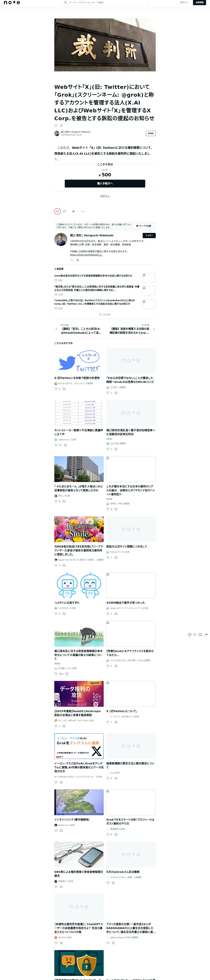Click the search magnifier icon
210x980 pixels.
click(66, 3)
